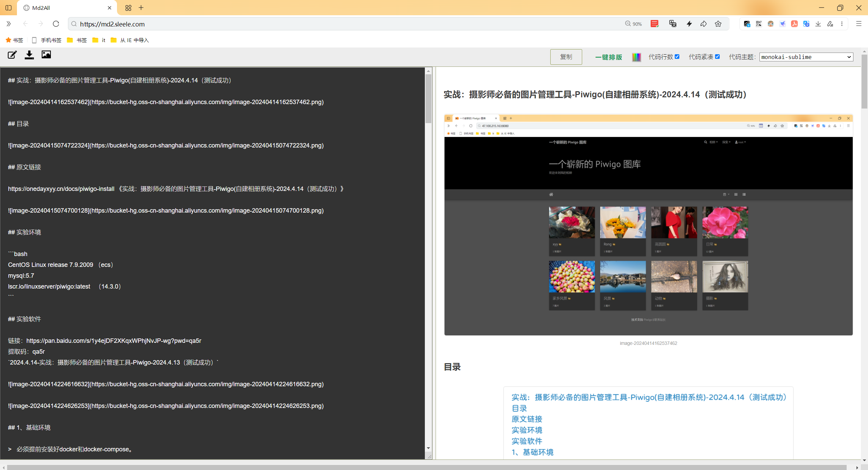Viewport: 868px width, 470px height.
Task: Open the red PDF extension icon
Action: click(794, 24)
